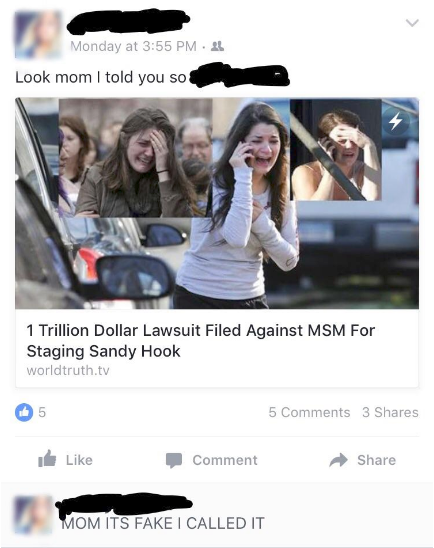The height and width of the screenshot is (548, 434).
Task: Click the friends audience privacy icon
Action: point(218,46)
